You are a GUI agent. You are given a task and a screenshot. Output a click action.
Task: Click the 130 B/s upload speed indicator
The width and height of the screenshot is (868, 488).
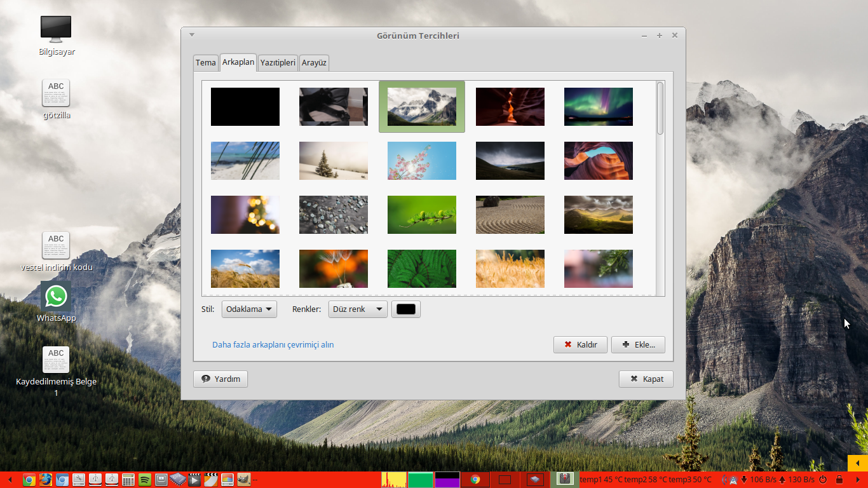click(797, 480)
